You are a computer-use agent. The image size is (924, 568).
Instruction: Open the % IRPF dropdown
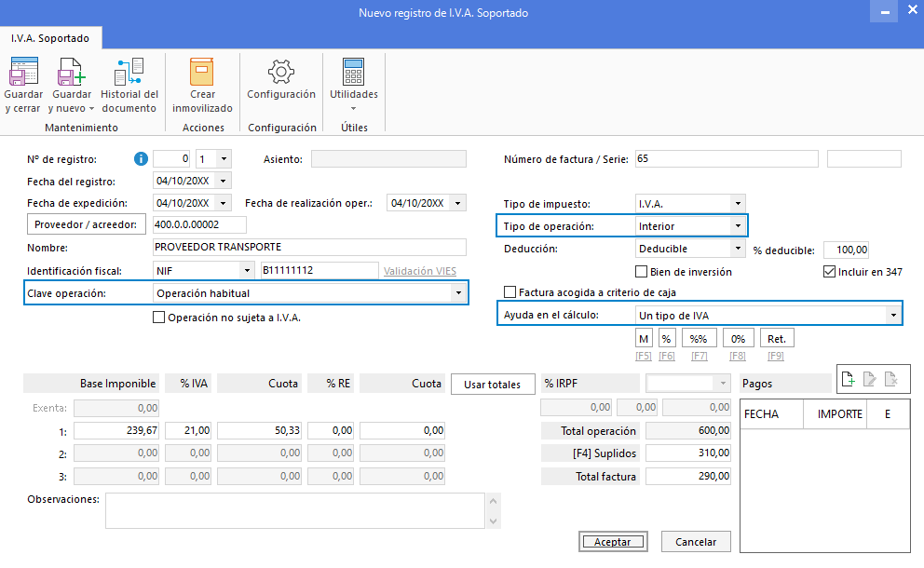pyautogui.click(x=723, y=384)
